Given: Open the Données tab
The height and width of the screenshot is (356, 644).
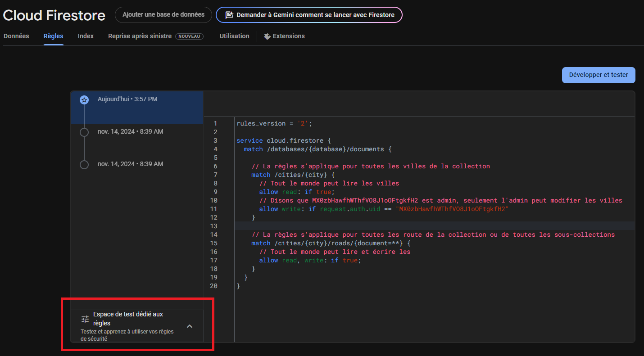Looking at the screenshot, I should point(16,36).
